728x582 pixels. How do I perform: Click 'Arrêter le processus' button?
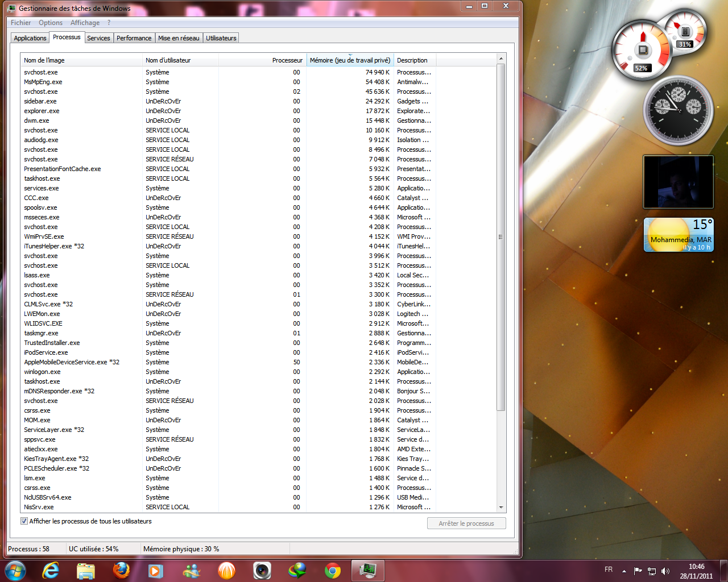pyautogui.click(x=466, y=523)
